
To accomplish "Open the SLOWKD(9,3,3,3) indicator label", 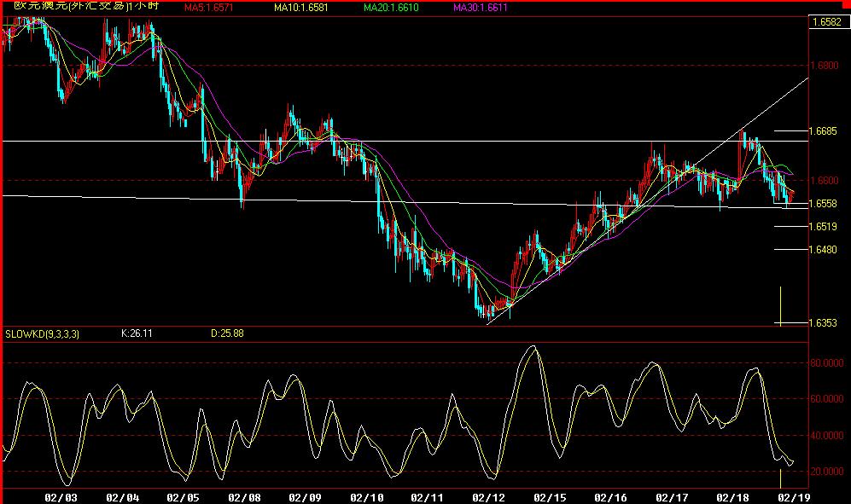I will tap(42, 333).
